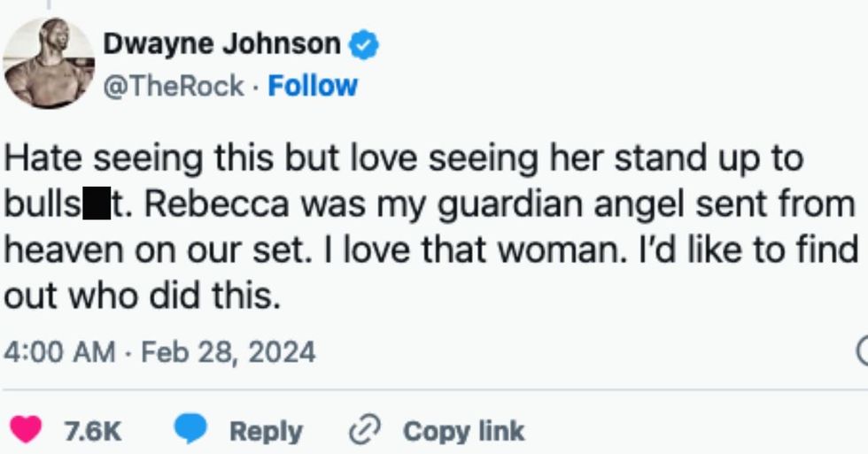The width and height of the screenshot is (868, 454).
Task: Click the line "out who did this."
Action: (143, 296)
